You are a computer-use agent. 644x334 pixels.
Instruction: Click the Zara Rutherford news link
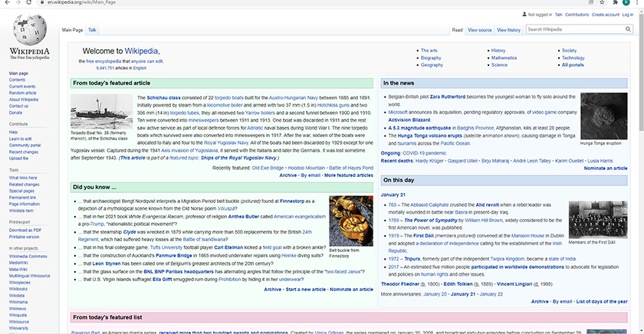point(448,97)
